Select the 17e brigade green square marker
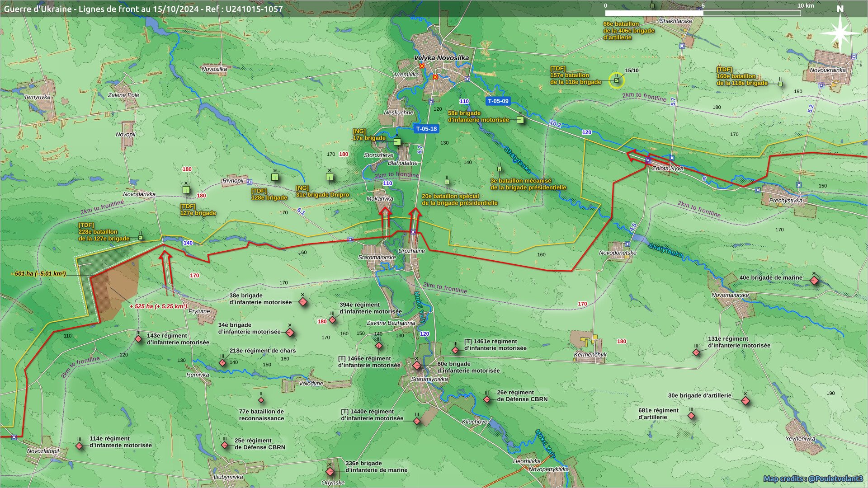The width and height of the screenshot is (868, 488). (397, 142)
